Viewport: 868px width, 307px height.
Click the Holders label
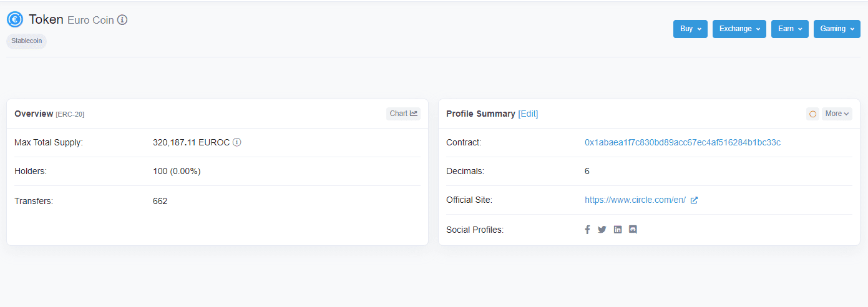point(31,171)
